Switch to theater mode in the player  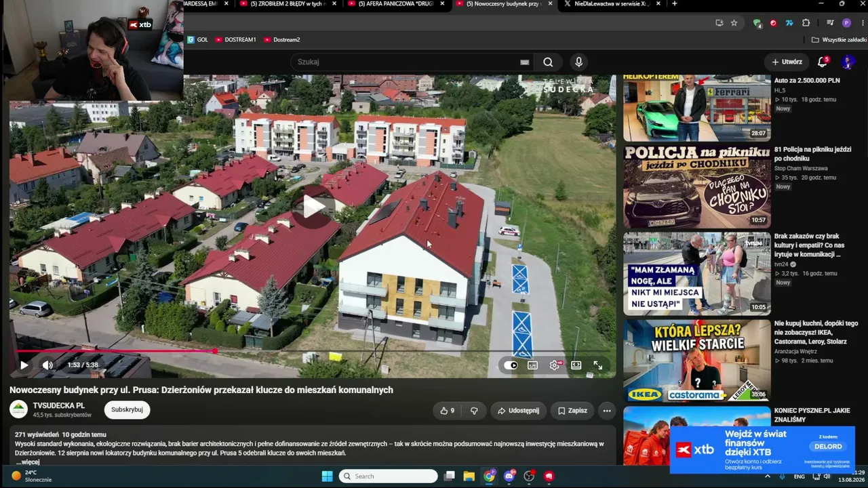(x=576, y=365)
